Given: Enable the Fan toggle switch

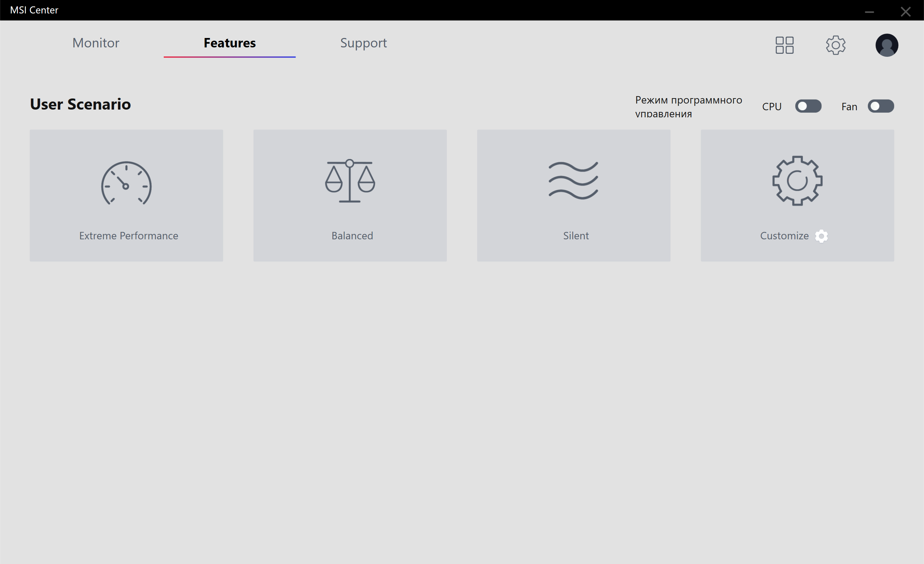Looking at the screenshot, I should pos(881,107).
